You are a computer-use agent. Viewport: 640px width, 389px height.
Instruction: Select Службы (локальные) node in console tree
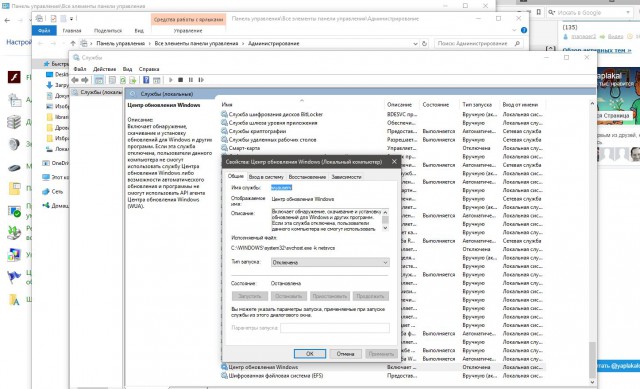tap(97, 92)
